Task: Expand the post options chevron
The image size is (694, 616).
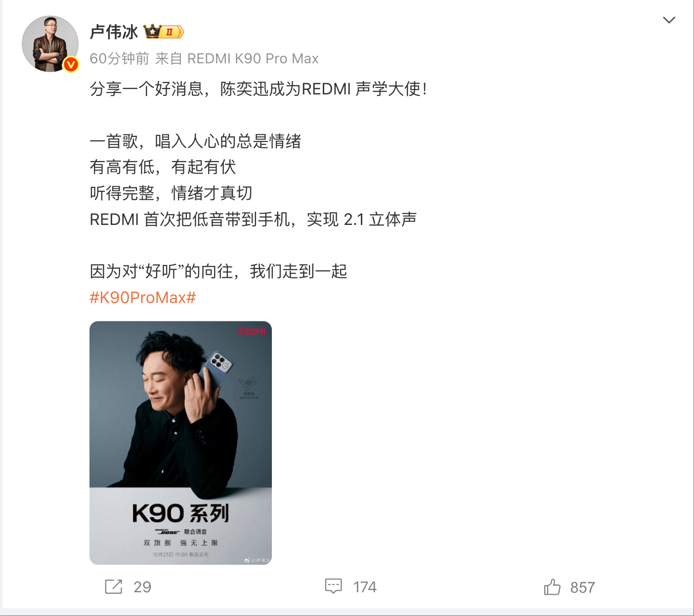Action: [669, 20]
